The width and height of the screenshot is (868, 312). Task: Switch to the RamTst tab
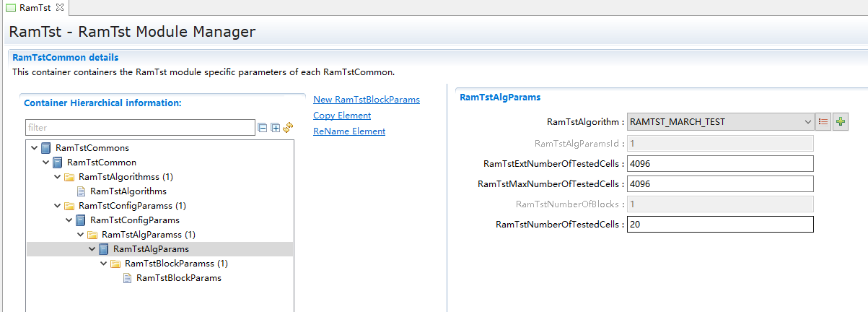[34, 7]
